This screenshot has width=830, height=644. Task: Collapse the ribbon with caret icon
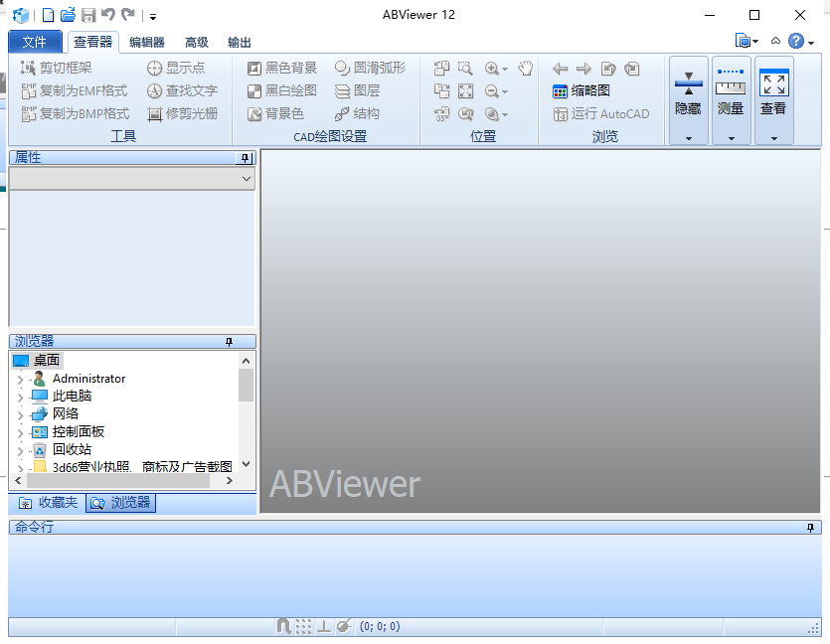tap(775, 41)
